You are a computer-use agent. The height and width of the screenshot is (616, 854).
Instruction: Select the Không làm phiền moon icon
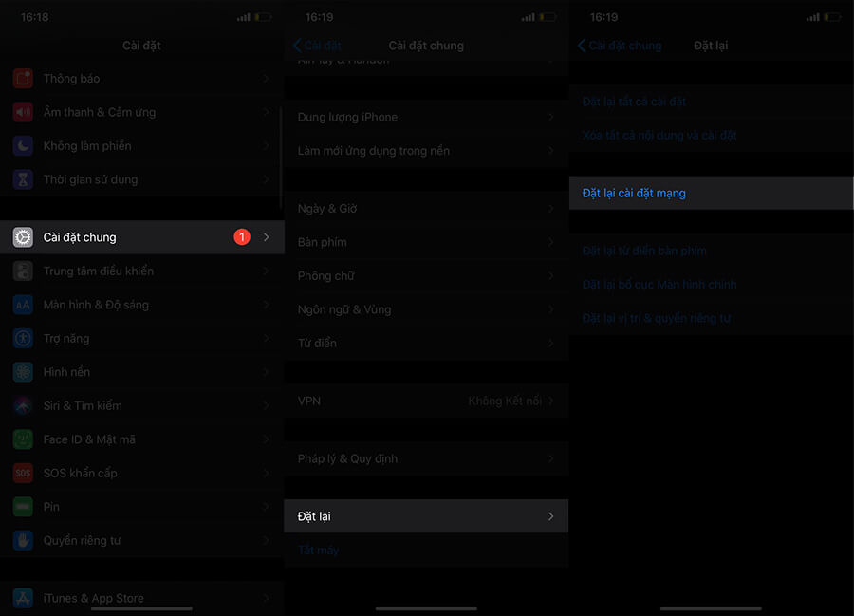pos(23,146)
